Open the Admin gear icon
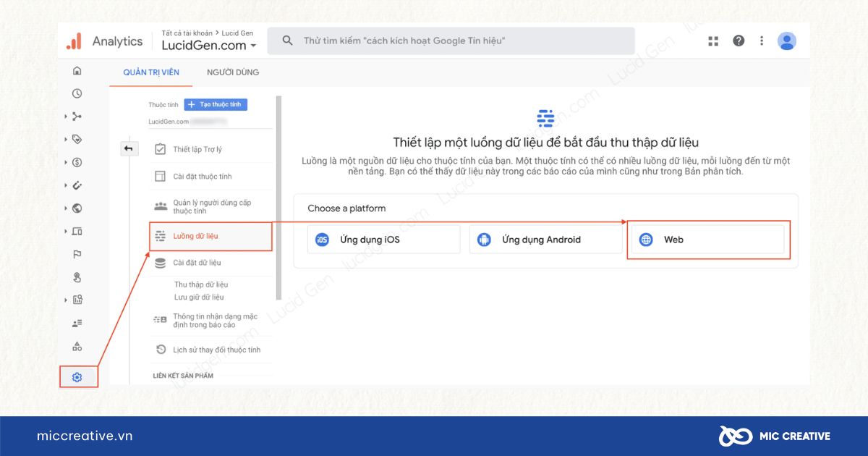This screenshot has width=868, height=456. 77,377
